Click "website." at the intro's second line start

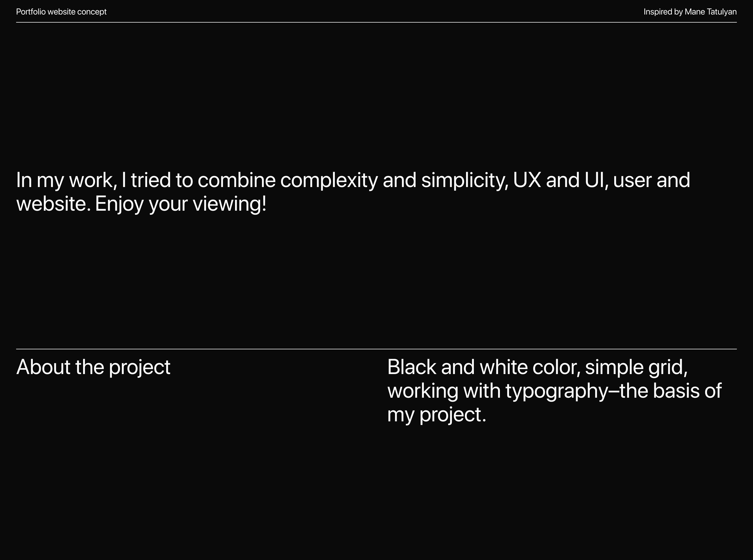tap(54, 204)
